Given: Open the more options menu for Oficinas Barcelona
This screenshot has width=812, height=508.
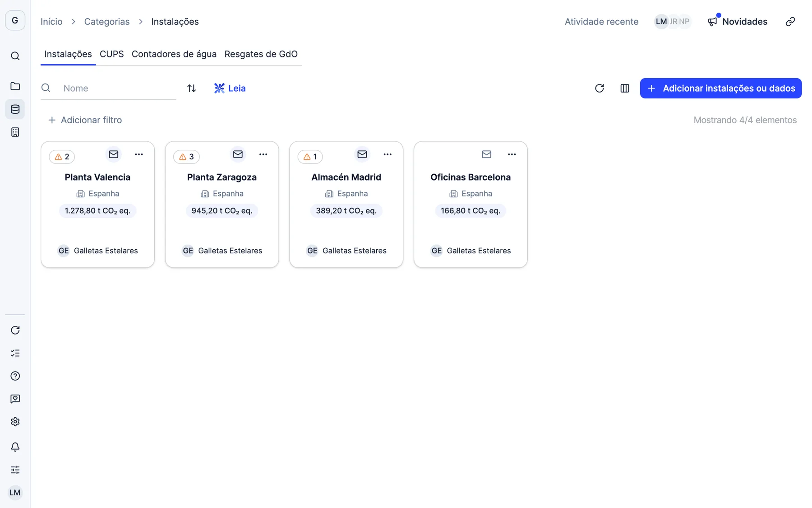Looking at the screenshot, I should 512,154.
